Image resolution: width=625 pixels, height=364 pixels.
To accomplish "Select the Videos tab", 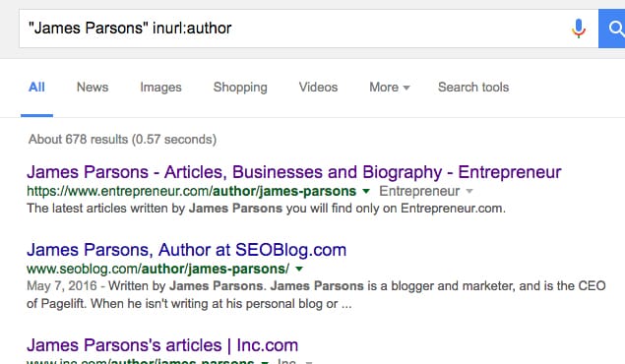I will click(318, 88).
